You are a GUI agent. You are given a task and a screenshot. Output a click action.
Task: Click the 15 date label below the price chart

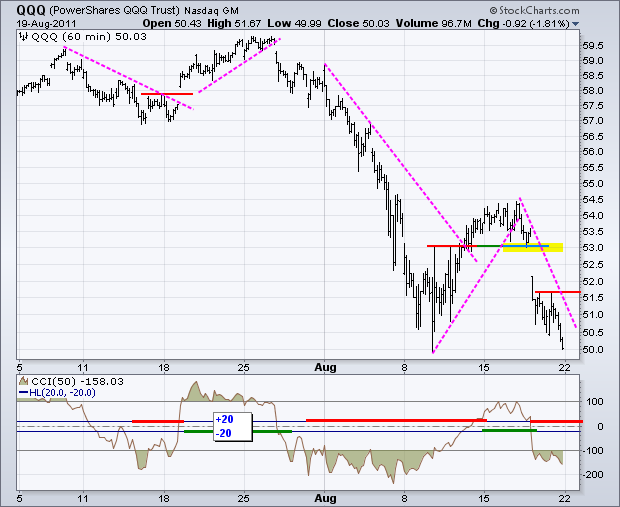click(x=484, y=367)
